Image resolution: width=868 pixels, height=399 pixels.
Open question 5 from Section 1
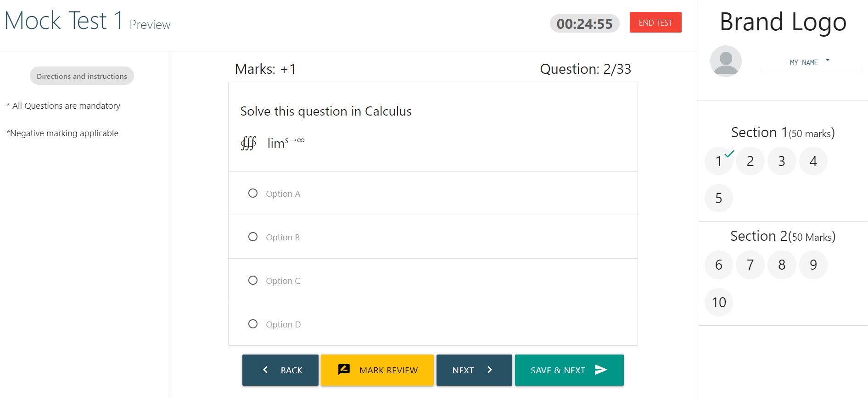(x=718, y=198)
